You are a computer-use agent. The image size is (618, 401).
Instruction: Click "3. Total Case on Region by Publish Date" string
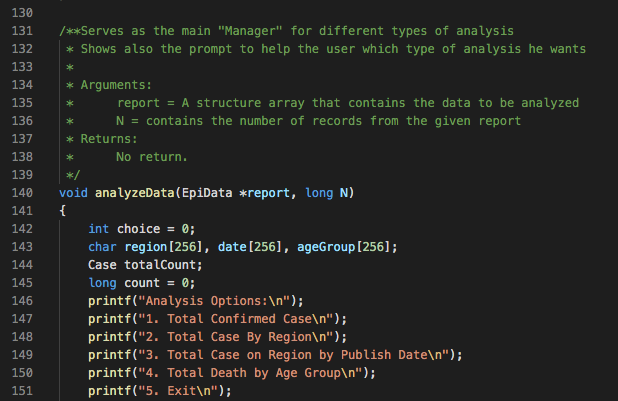[293, 355]
